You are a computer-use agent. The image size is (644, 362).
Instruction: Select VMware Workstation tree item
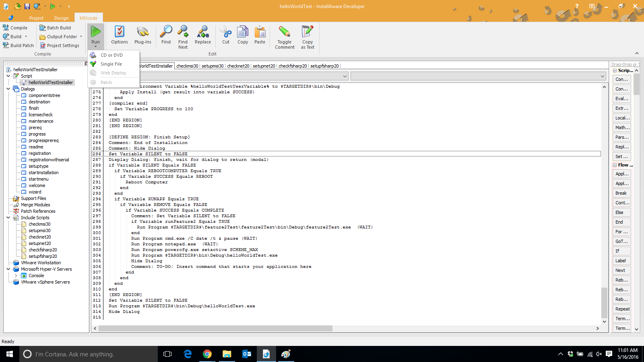click(41, 263)
